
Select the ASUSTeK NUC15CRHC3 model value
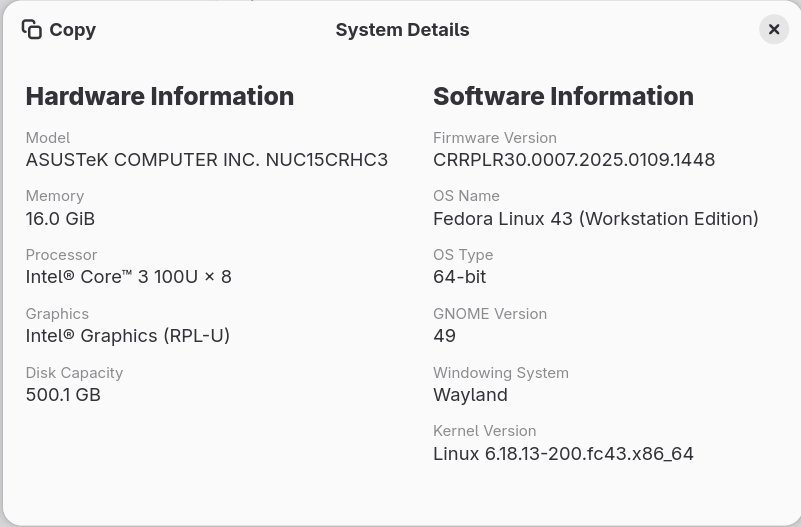[206, 160]
